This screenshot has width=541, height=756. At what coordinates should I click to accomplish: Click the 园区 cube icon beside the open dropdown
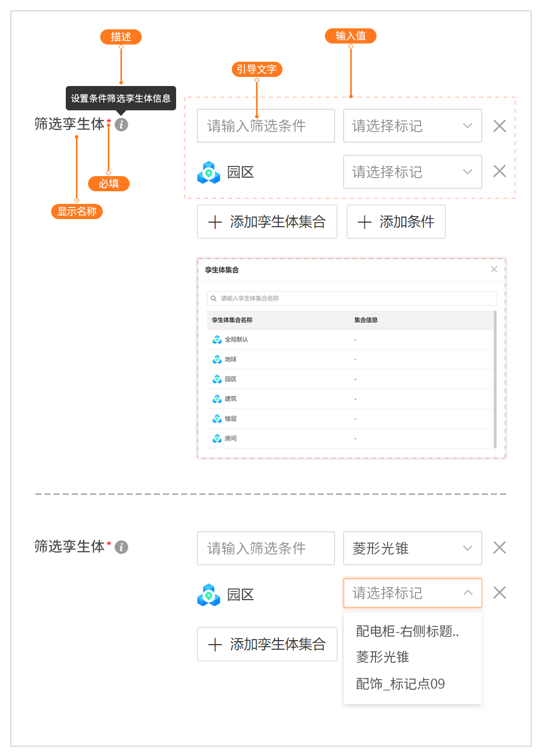pyautogui.click(x=209, y=595)
